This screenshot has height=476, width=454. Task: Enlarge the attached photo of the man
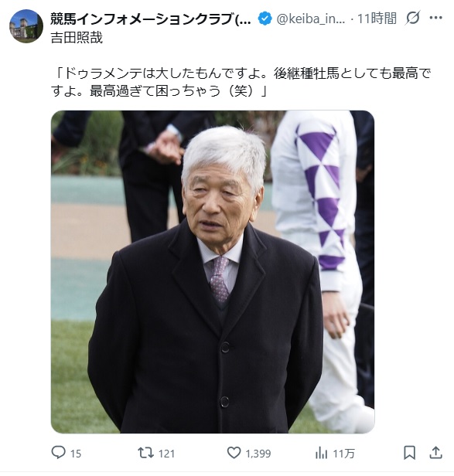click(x=213, y=272)
